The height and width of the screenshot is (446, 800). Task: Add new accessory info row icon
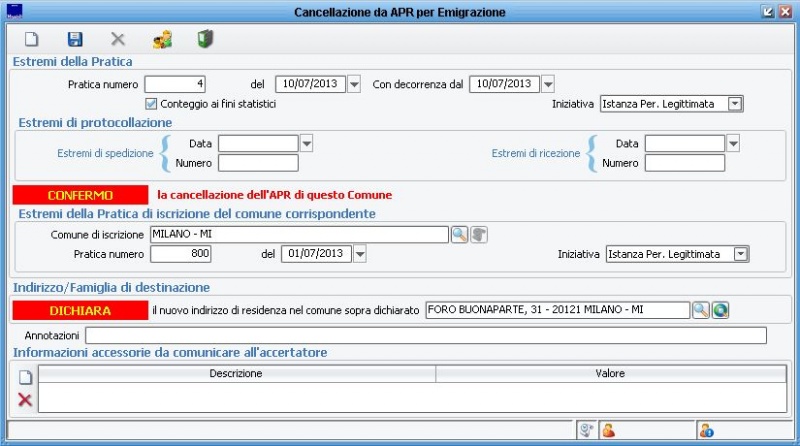coord(25,377)
